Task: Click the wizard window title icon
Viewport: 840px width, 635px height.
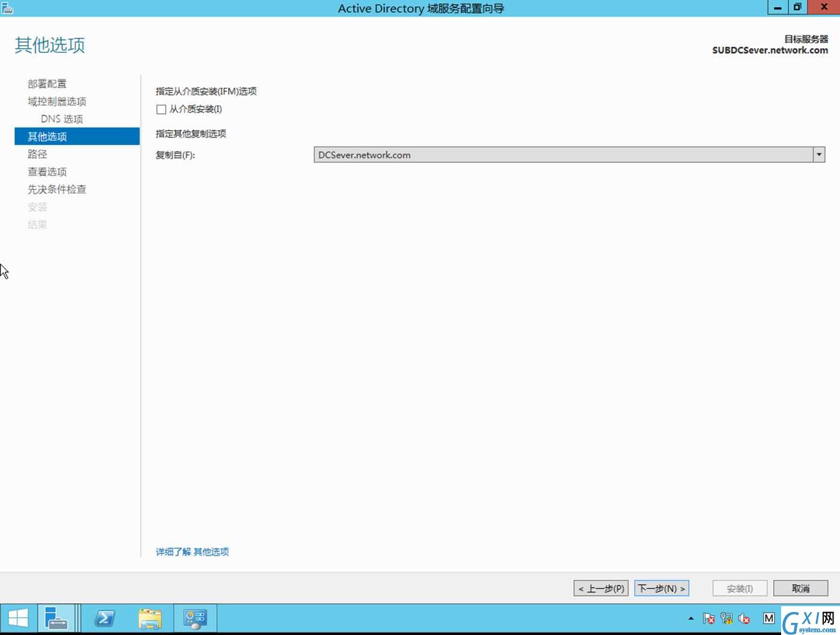Action: click(x=7, y=8)
